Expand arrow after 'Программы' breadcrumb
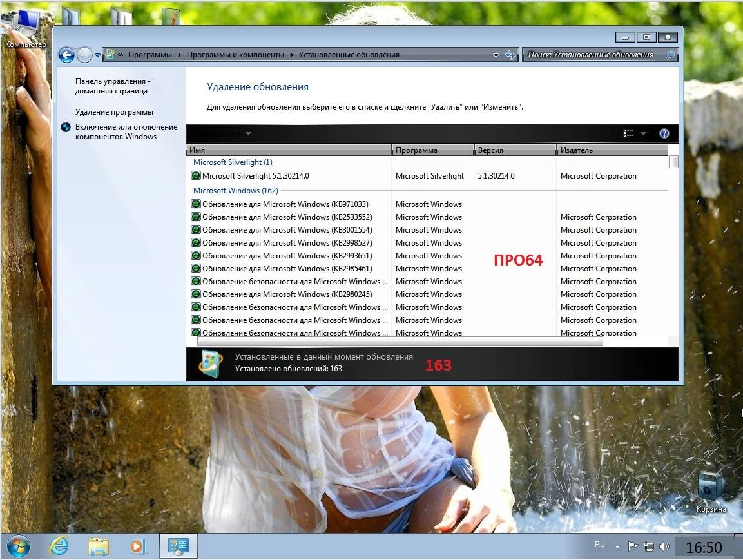Viewport: 743px width, 560px height. [180, 55]
